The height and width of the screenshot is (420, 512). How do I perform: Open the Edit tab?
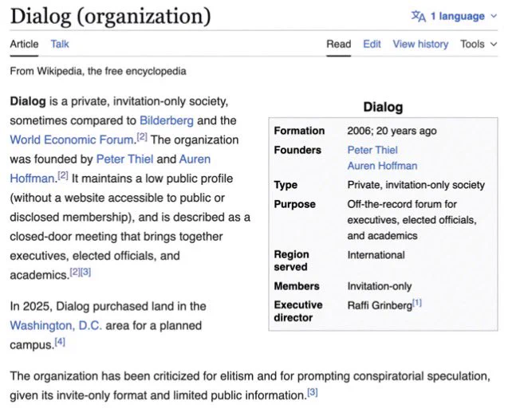click(372, 44)
